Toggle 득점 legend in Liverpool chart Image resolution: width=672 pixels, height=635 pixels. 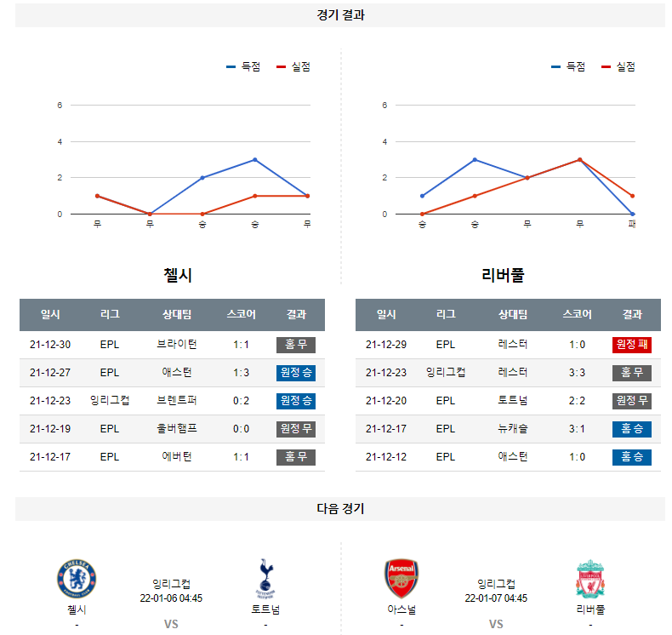pyautogui.click(x=568, y=66)
